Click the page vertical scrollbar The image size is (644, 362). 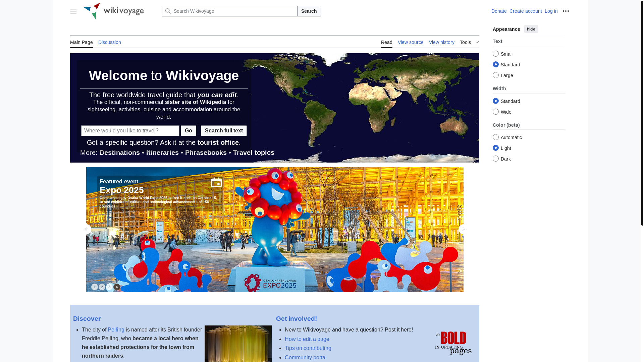coord(642,113)
